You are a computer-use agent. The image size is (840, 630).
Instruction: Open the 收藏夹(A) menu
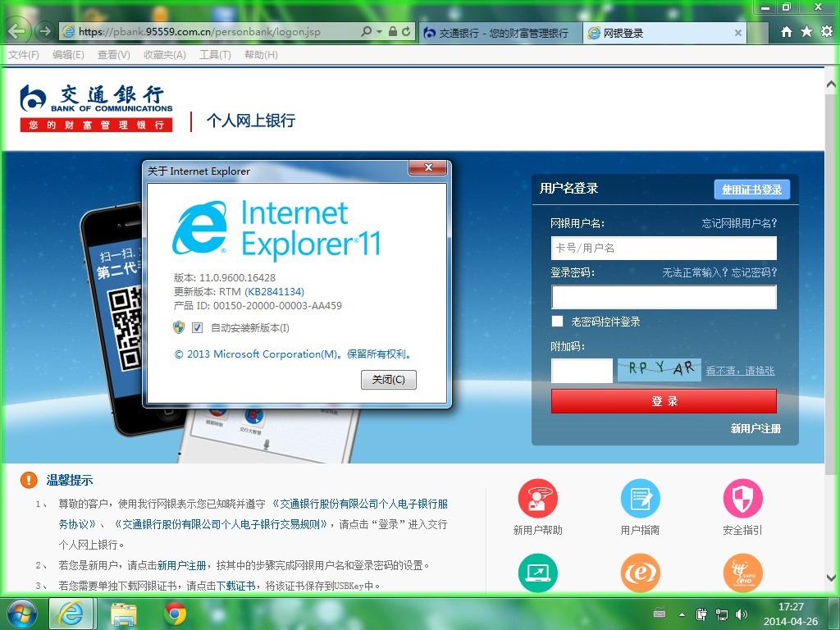click(164, 55)
